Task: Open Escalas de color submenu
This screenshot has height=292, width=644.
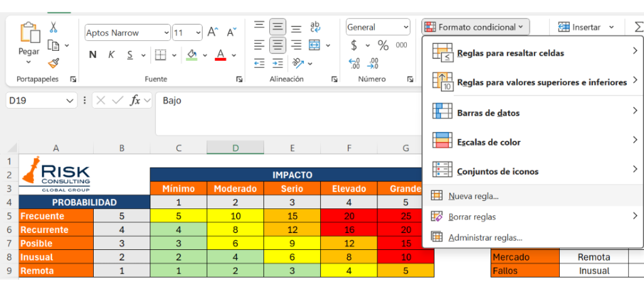Action: pyautogui.click(x=533, y=141)
